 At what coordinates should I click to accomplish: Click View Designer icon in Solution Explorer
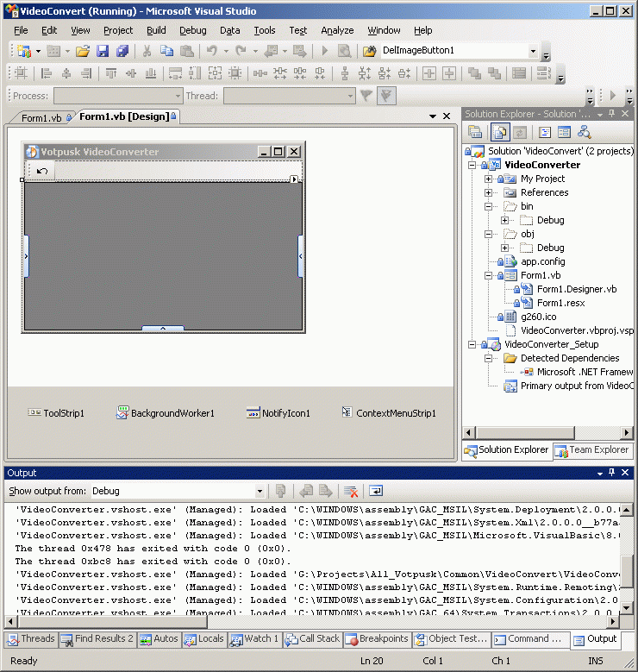(x=565, y=132)
